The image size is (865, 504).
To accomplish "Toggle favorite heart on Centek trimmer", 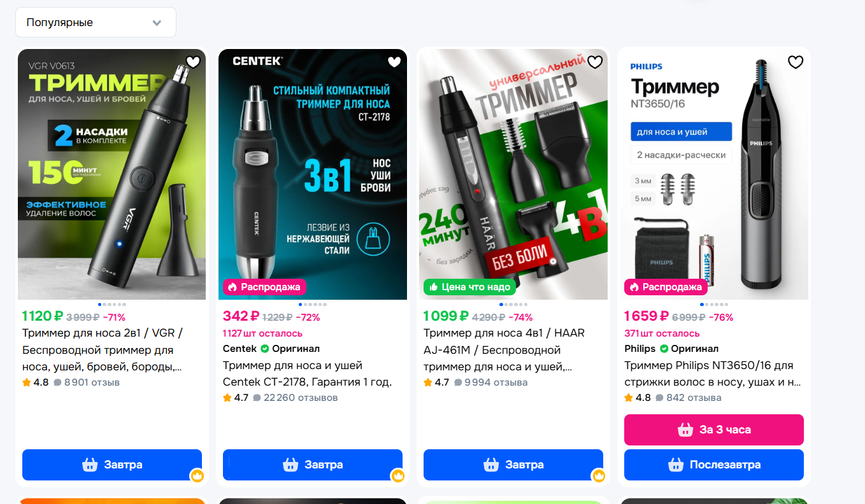I will click(394, 62).
